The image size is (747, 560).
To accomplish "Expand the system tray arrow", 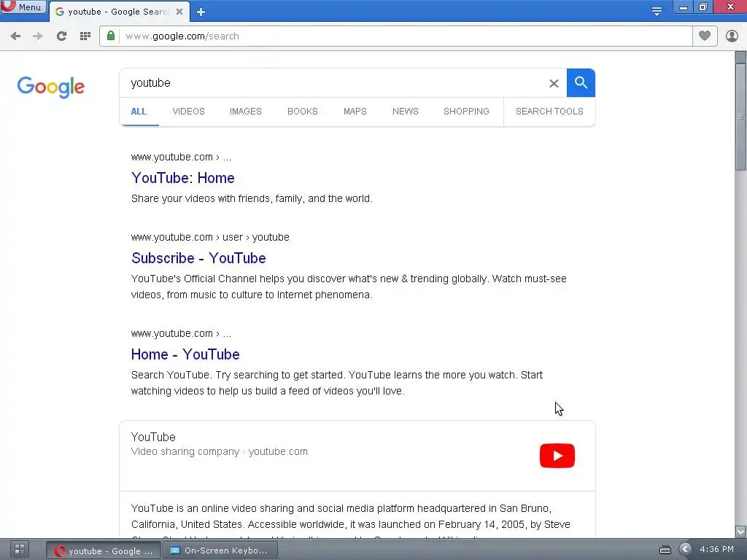I will point(685,549).
